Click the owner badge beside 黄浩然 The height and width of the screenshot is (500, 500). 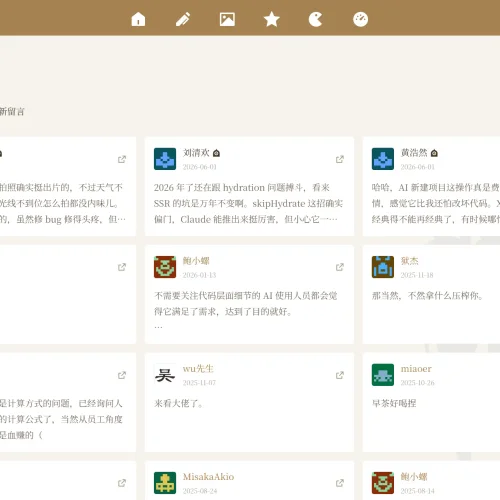point(434,153)
